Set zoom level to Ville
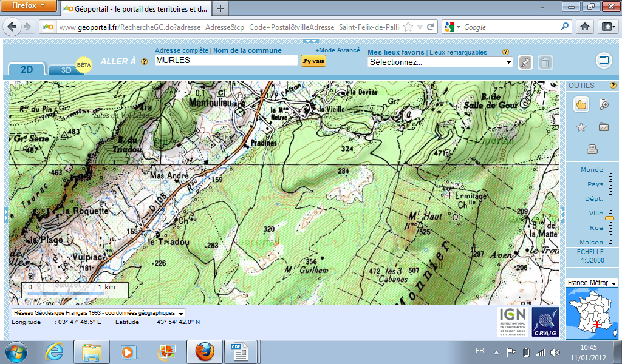The height and width of the screenshot is (364, 622). [x=596, y=213]
